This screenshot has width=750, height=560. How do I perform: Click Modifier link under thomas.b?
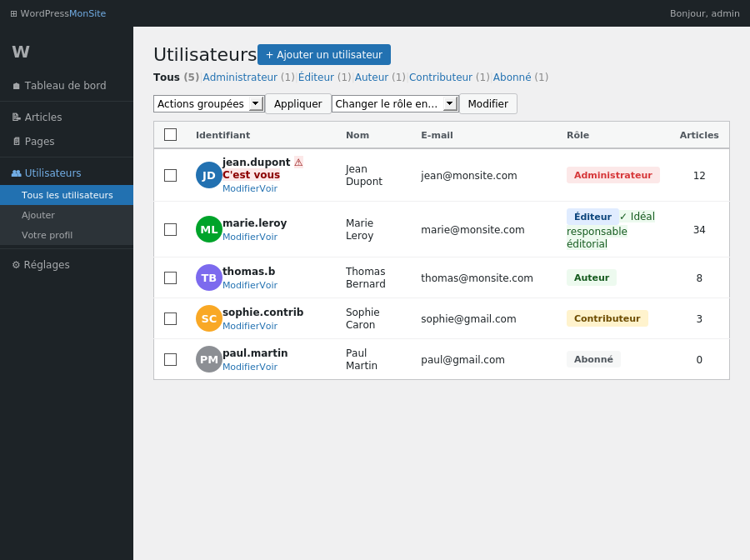[241, 285]
